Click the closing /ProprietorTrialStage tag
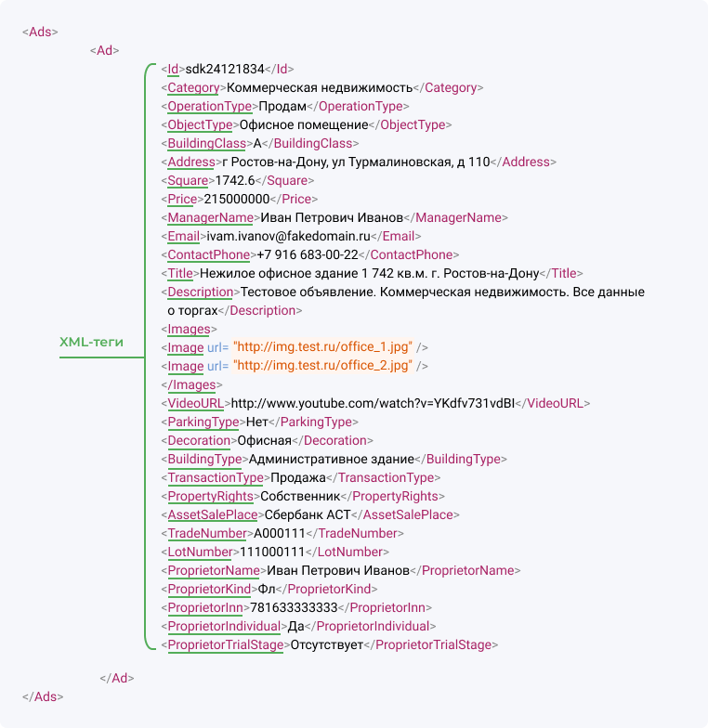The image size is (708, 728). click(431, 644)
